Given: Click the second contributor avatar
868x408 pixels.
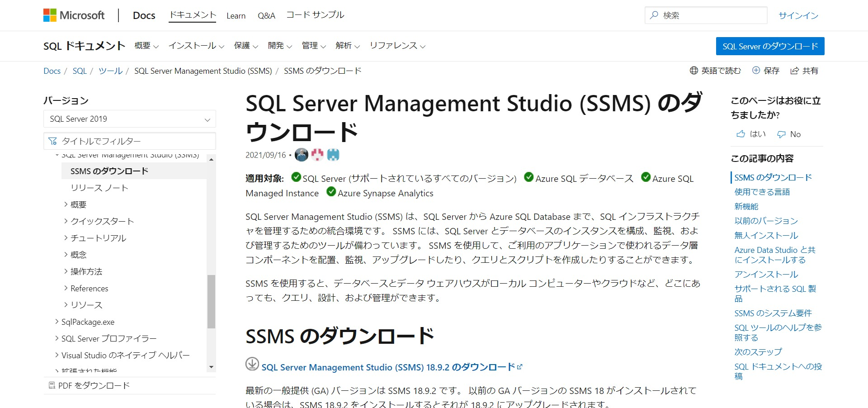Looking at the screenshot, I should point(317,155).
